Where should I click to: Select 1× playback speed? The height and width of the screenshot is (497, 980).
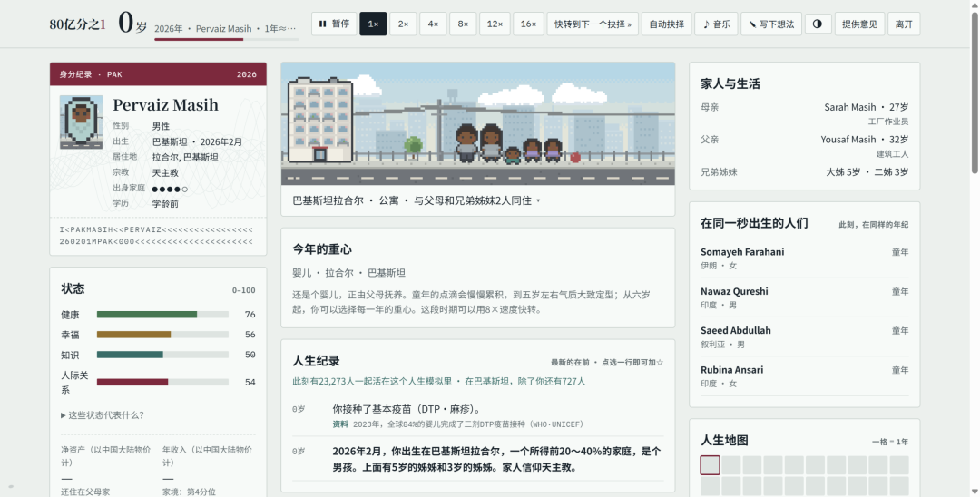373,24
